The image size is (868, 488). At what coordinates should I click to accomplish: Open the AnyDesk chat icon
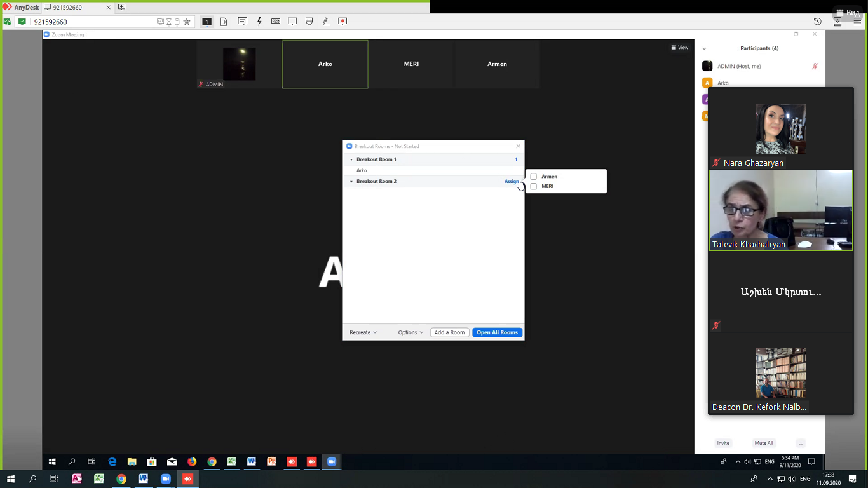pyautogui.click(x=242, y=22)
